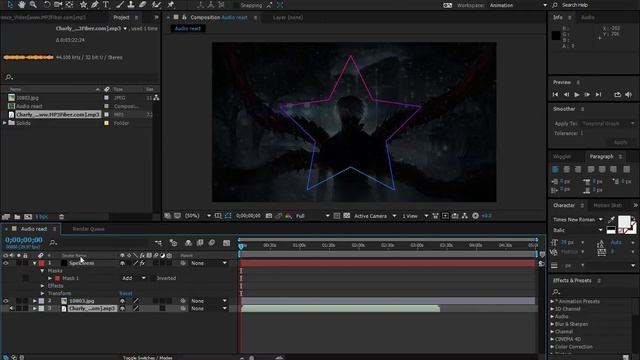The height and width of the screenshot is (360, 640).
Task: Select the Eraser tool
Action: pyautogui.click(x=142, y=4)
